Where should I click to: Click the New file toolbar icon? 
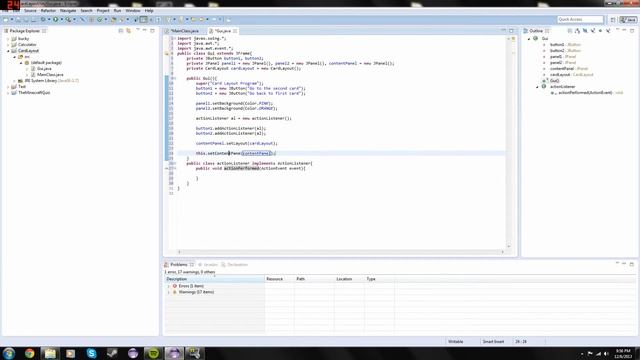6,20
